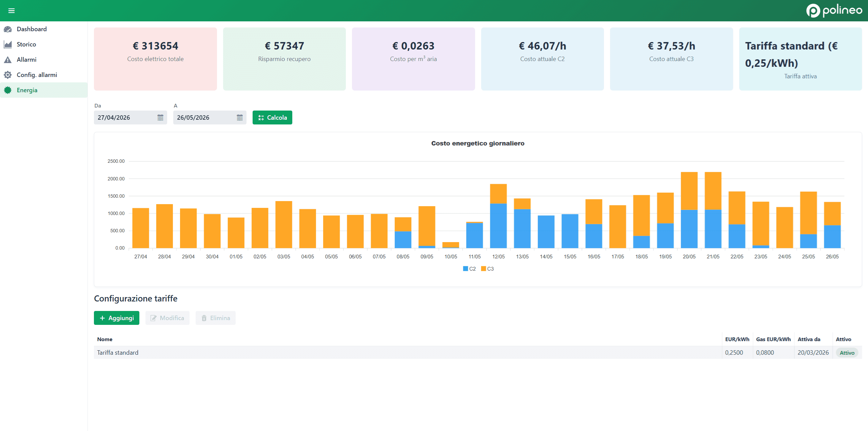868x431 pixels.
Task: Click the small 10/05 bar
Action: (x=451, y=245)
